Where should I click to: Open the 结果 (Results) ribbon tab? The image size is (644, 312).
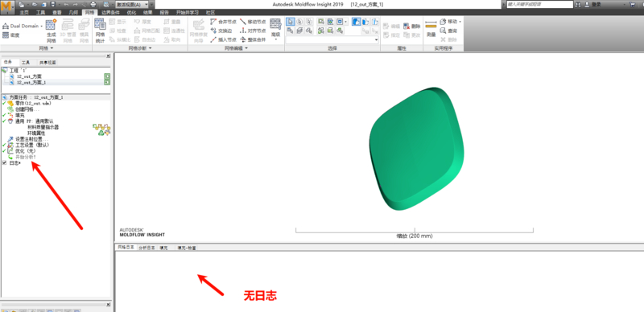[147, 13]
